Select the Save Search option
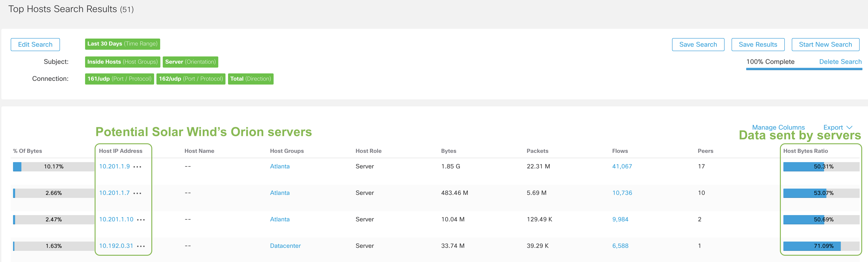The width and height of the screenshot is (868, 262). [x=698, y=44]
